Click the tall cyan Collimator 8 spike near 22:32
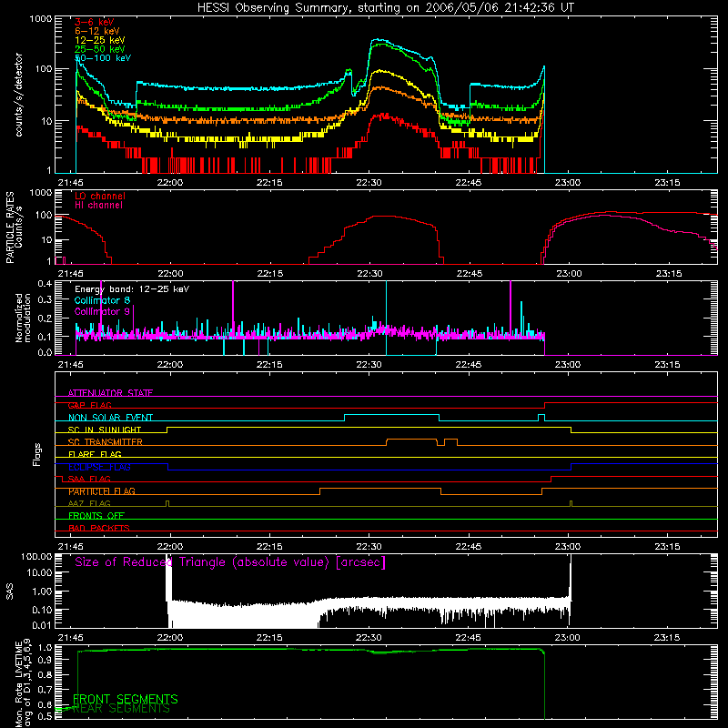 386,318
